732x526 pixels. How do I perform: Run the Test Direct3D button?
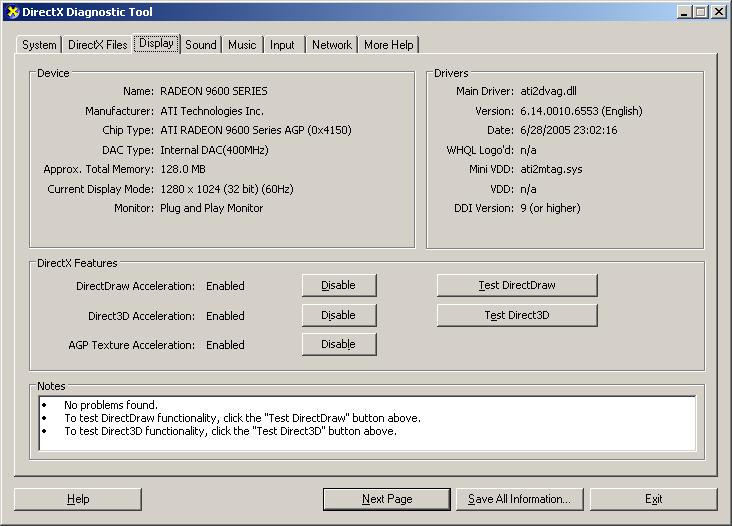[517, 315]
